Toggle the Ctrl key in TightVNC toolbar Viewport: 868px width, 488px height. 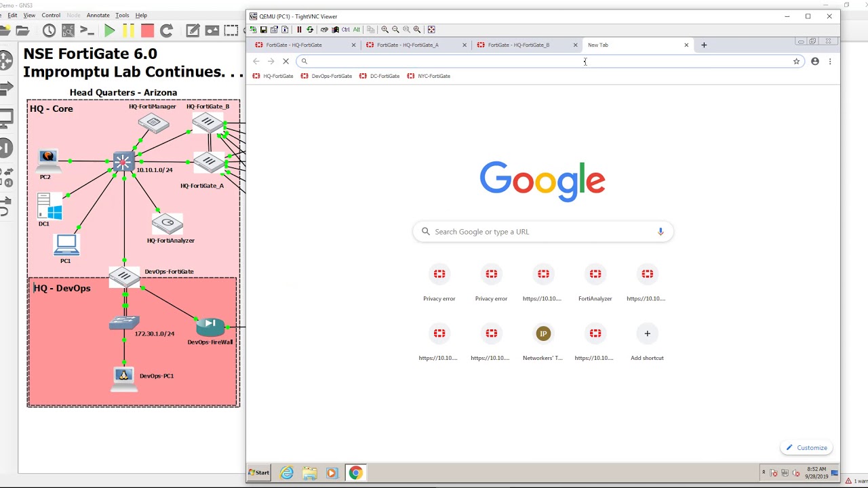click(346, 29)
